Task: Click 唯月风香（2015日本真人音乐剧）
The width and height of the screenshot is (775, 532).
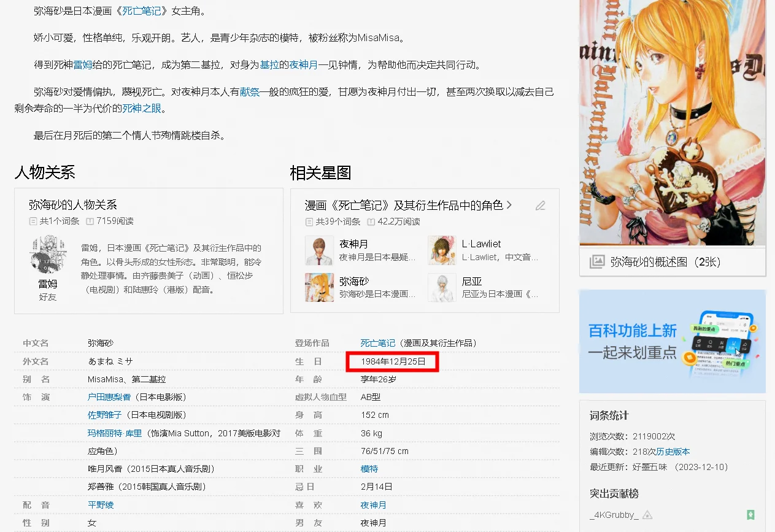Action: coord(151,469)
